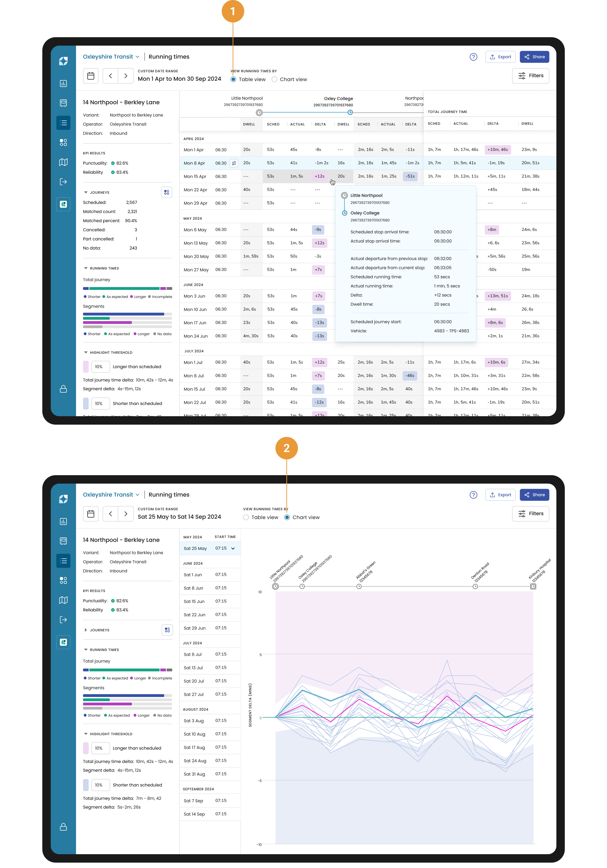
Task: Click the lock sidebar icon in top screen
Action: point(63,389)
